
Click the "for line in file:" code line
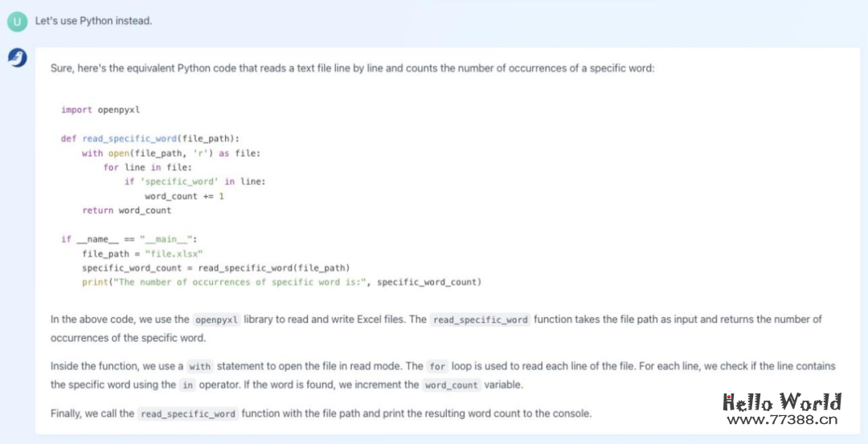(148, 168)
